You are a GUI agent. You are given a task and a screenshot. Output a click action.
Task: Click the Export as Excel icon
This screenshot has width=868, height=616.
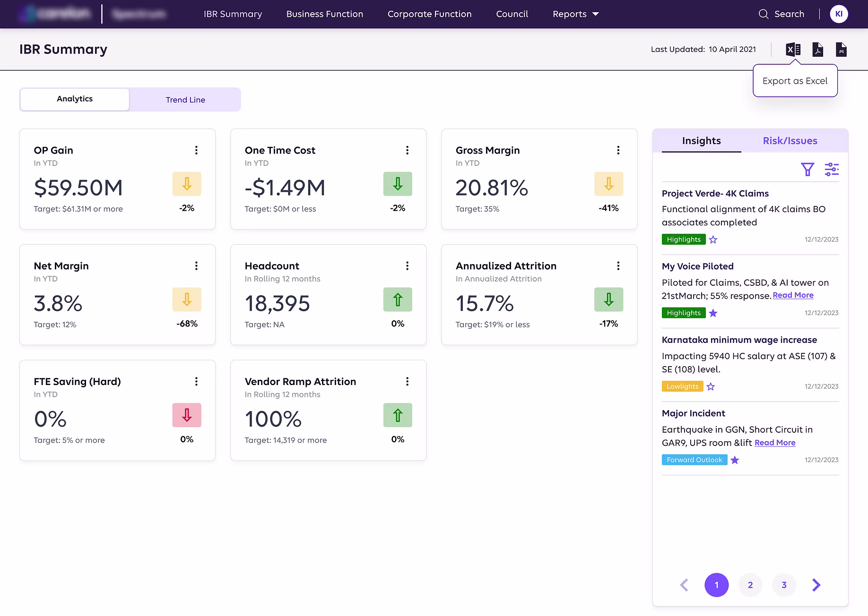pos(793,49)
